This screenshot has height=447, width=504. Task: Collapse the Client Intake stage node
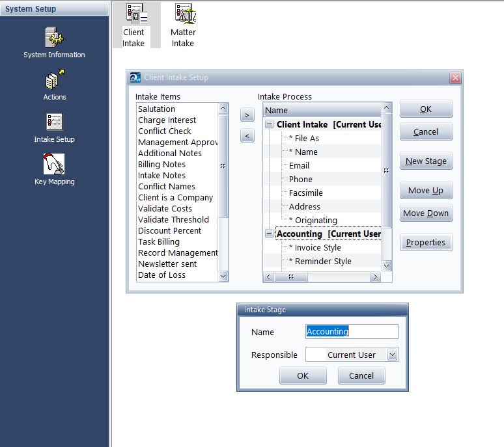[269, 124]
